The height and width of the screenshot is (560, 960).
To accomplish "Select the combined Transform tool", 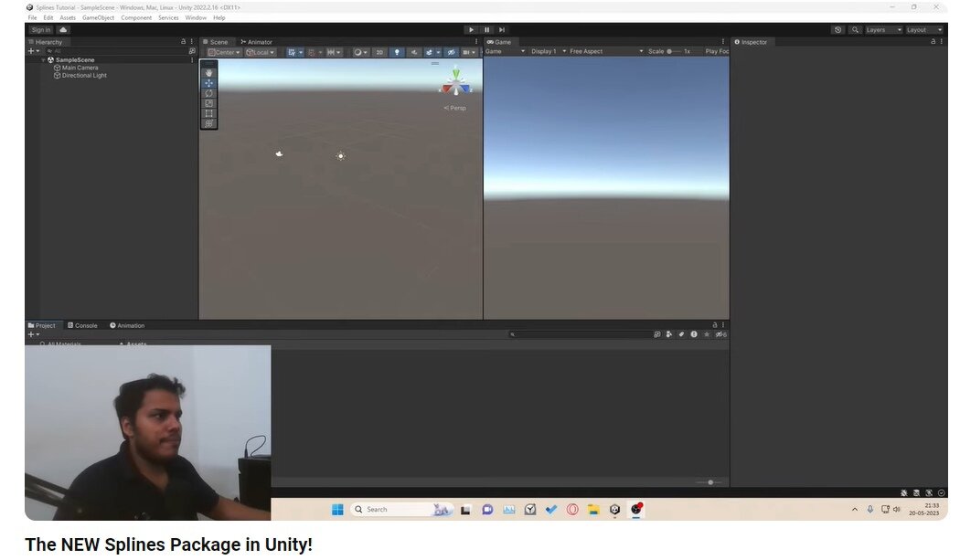I will (208, 123).
